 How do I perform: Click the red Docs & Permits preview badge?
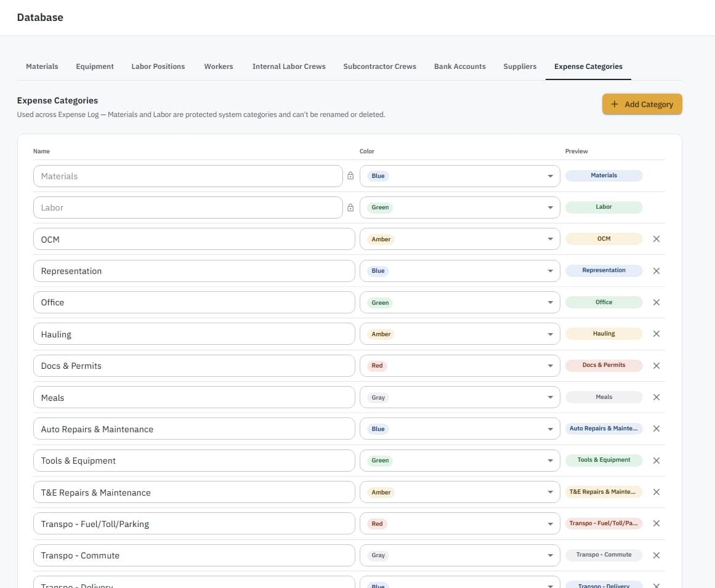[604, 365]
